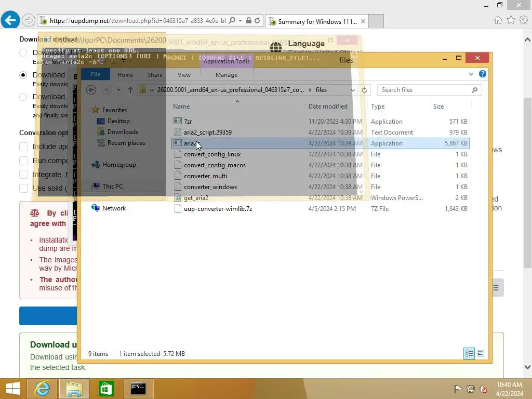Select convert_config_linux file
This screenshot has height=399, width=532.
[212, 154]
